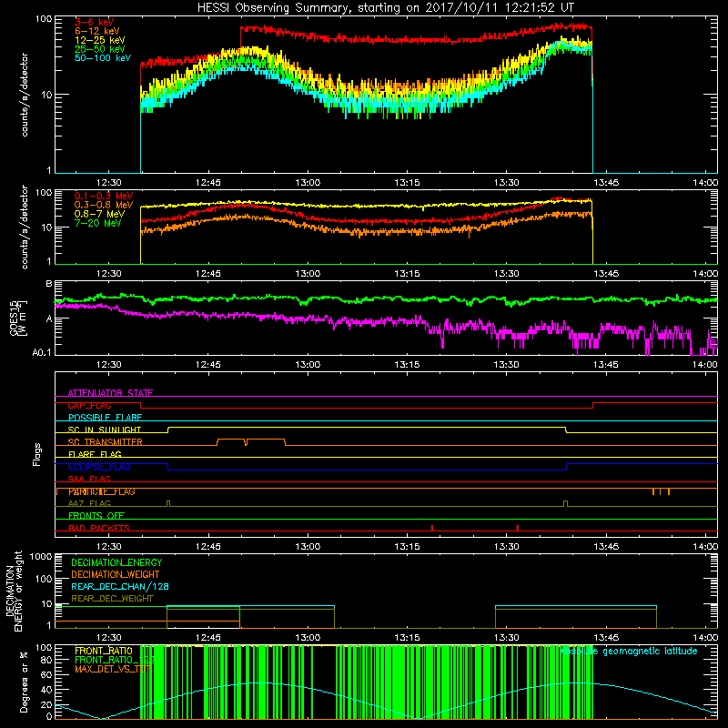Select the yellow 12-25 keV legend label
Screen dimensions: 728x728
coord(100,40)
